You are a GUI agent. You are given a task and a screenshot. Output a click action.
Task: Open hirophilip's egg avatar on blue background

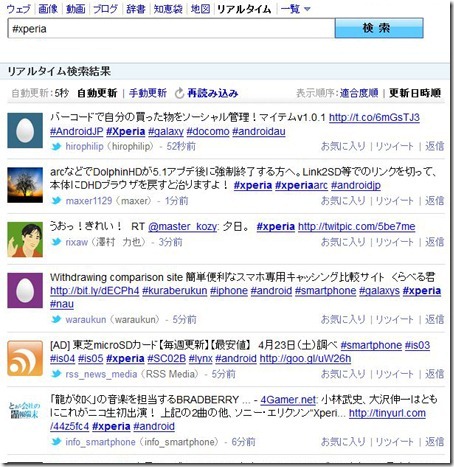click(x=25, y=130)
